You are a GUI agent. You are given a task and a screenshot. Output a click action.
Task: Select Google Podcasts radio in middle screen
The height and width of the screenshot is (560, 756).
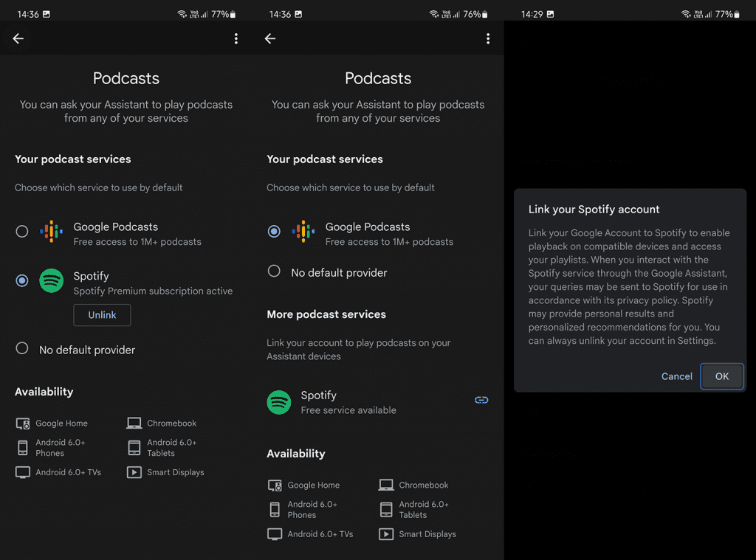274,232
